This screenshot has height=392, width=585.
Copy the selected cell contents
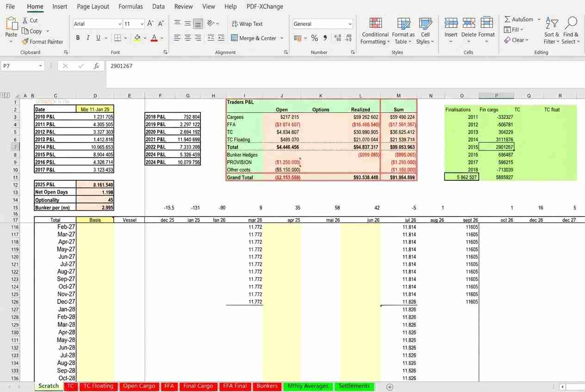31,31
